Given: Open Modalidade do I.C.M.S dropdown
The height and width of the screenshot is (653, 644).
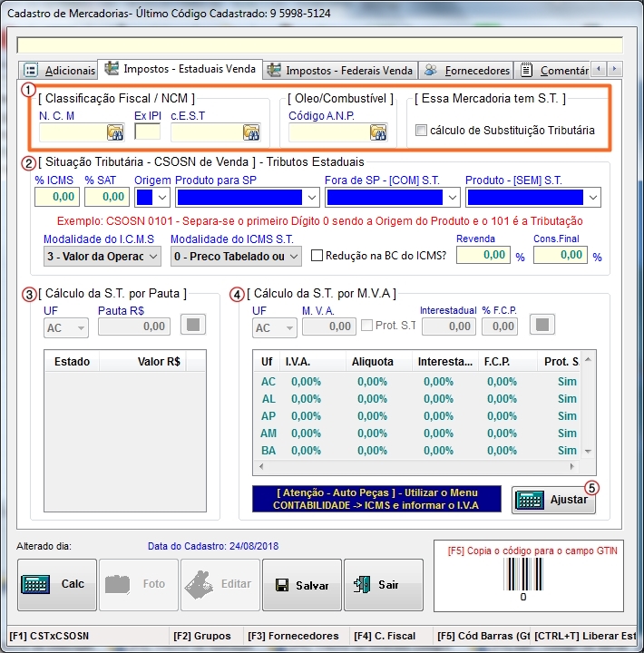Looking at the screenshot, I should point(152,257).
